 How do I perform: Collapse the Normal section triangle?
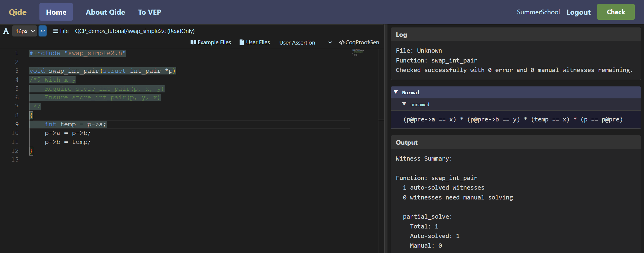396,92
